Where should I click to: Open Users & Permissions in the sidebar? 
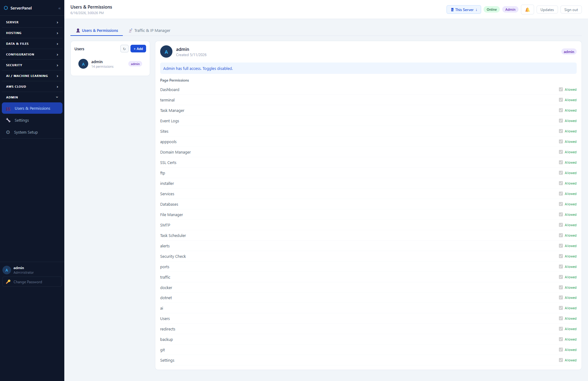pos(32,108)
